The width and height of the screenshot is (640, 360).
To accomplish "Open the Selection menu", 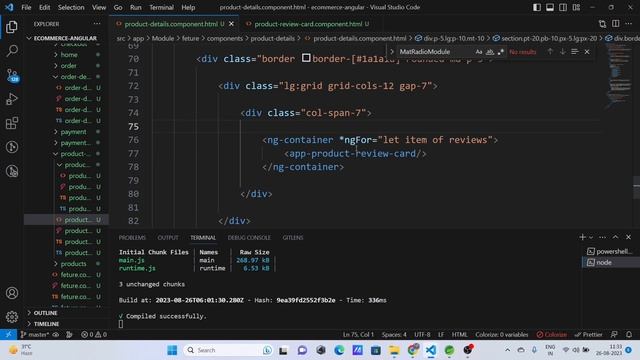I will pyautogui.click(x=71, y=7).
